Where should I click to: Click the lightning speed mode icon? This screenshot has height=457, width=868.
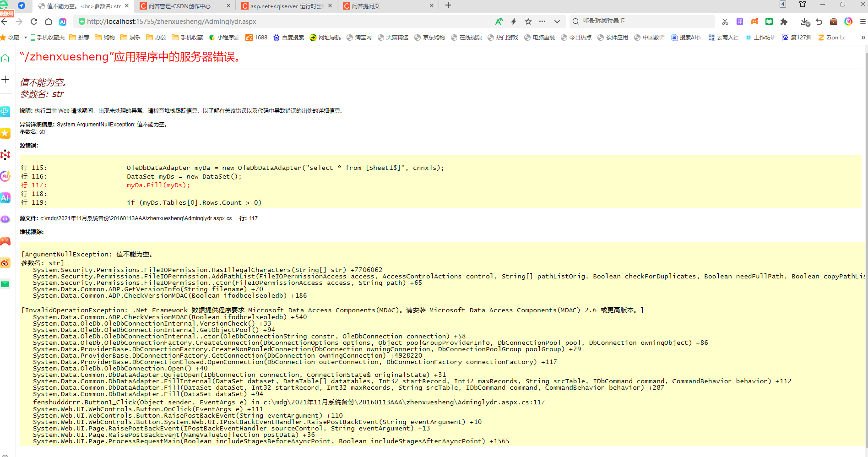point(514,22)
